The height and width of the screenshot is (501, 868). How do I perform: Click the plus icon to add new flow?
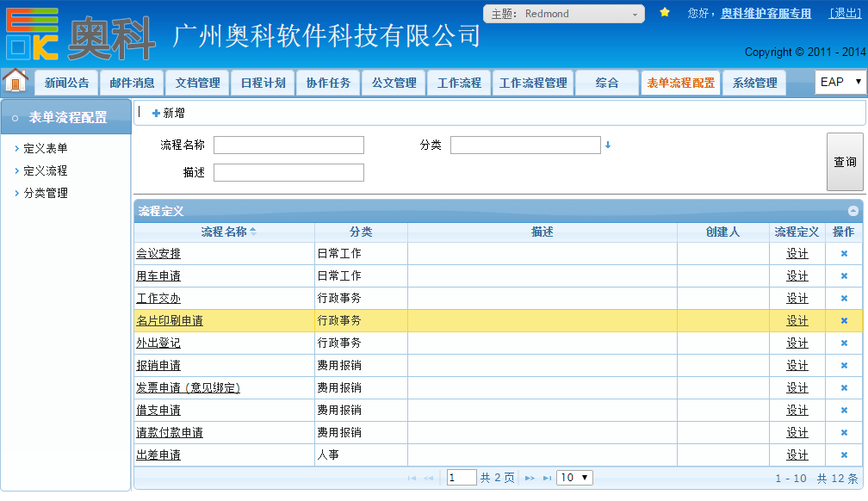pyautogui.click(x=156, y=113)
